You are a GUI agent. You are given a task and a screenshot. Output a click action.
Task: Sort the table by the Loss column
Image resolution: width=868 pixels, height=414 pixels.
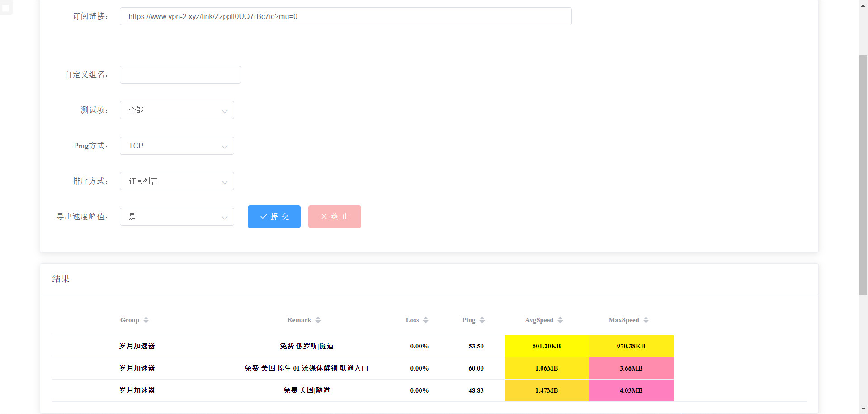click(417, 320)
